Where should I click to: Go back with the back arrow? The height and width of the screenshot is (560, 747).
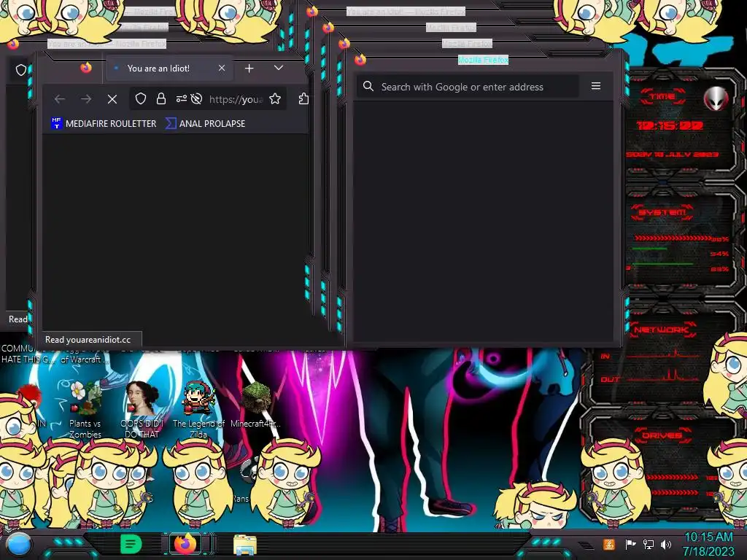click(60, 99)
